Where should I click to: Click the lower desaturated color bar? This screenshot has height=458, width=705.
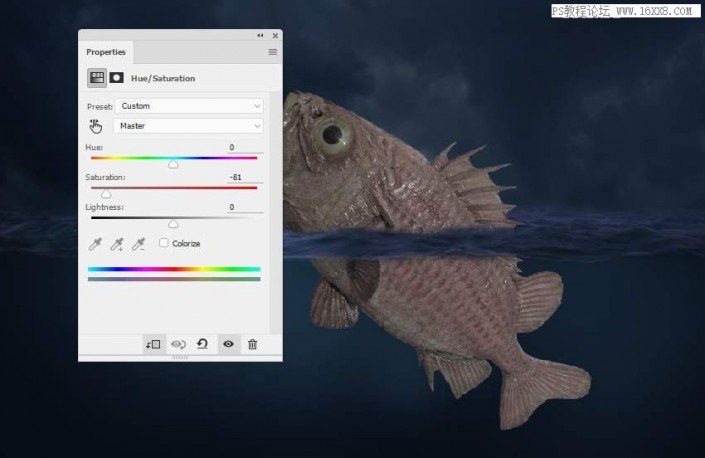click(174, 279)
